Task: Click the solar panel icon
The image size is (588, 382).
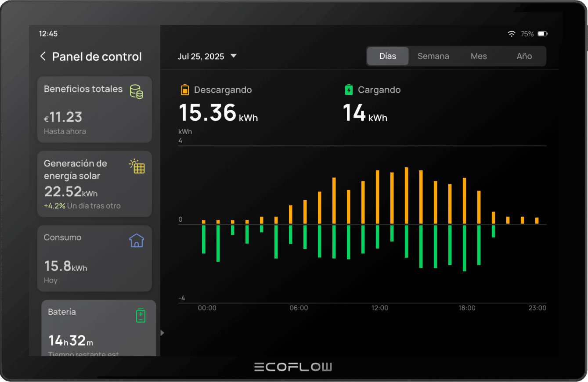Action: pyautogui.click(x=137, y=166)
